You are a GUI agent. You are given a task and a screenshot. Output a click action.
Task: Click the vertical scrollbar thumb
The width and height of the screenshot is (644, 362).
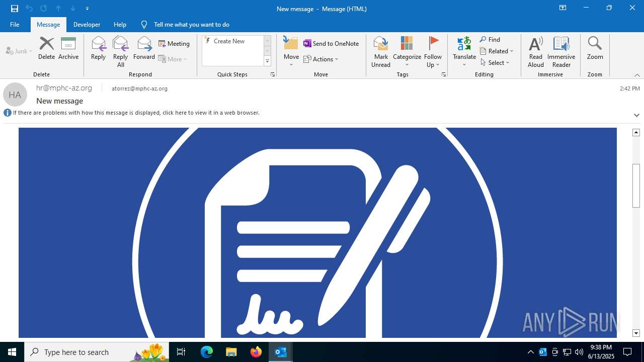click(636, 186)
